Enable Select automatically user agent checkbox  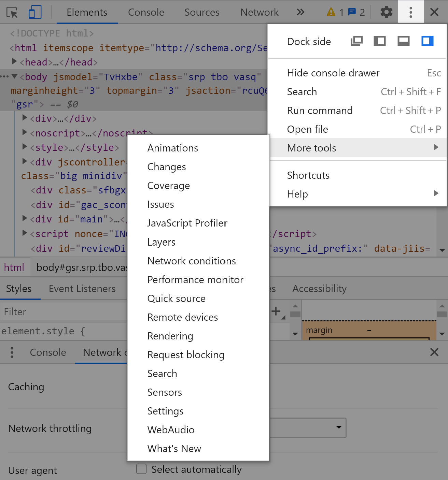coord(141,469)
